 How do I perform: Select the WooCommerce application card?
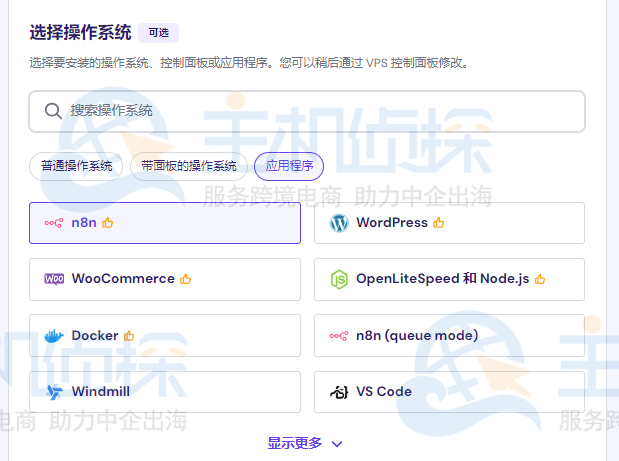click(165, 279)
